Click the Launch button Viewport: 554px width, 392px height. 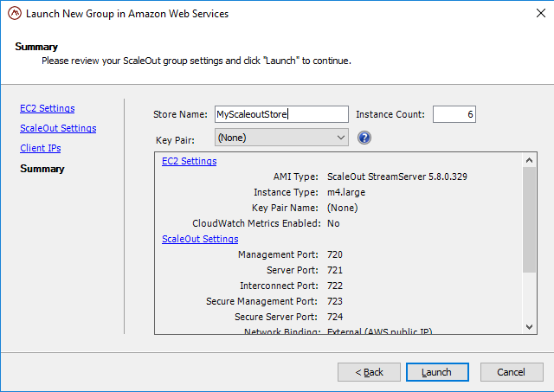pyautogui.click(x=437, y=372)
